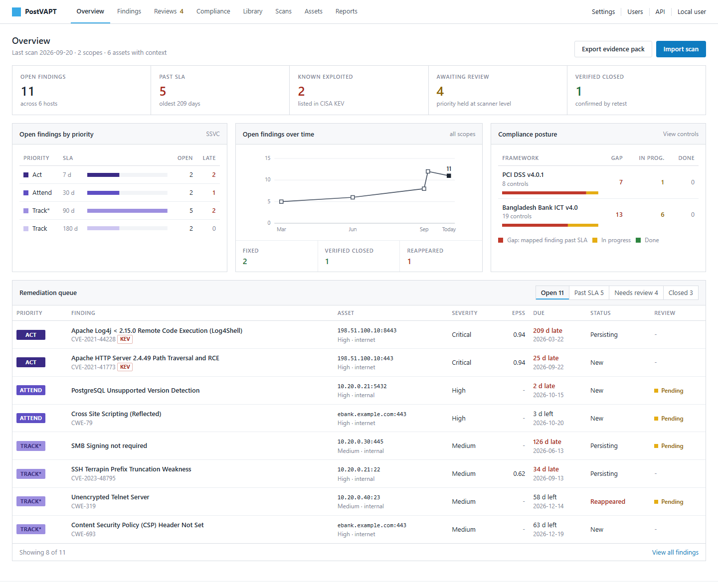Open the Findings nav tab
Screen dimensions: 718x588
(x=129, y=11)
